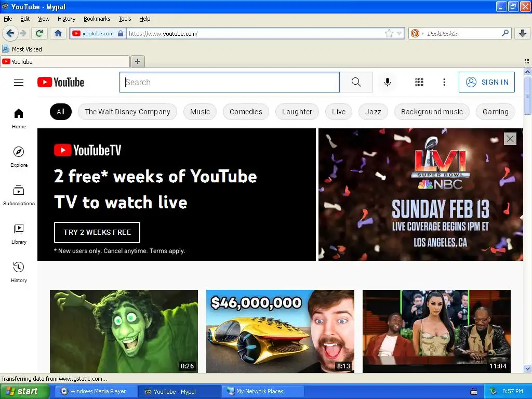Viewport: 532px width, 399px height.
Task: Dismiss the YouTube TV banner ad
Action: click(x=510, y=138)
